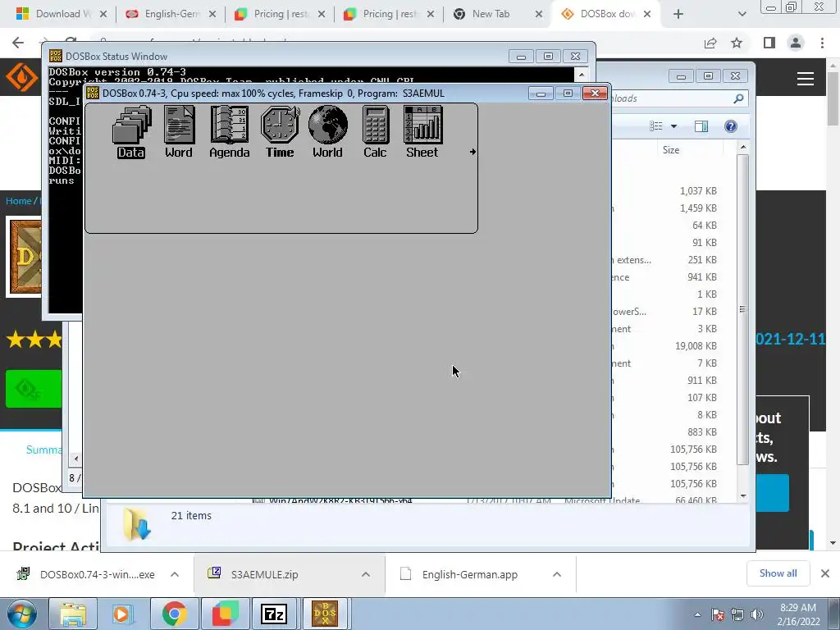Open the Time clock app icon
This screenshot has width=840, height=630.
click(x=281, y=131)
